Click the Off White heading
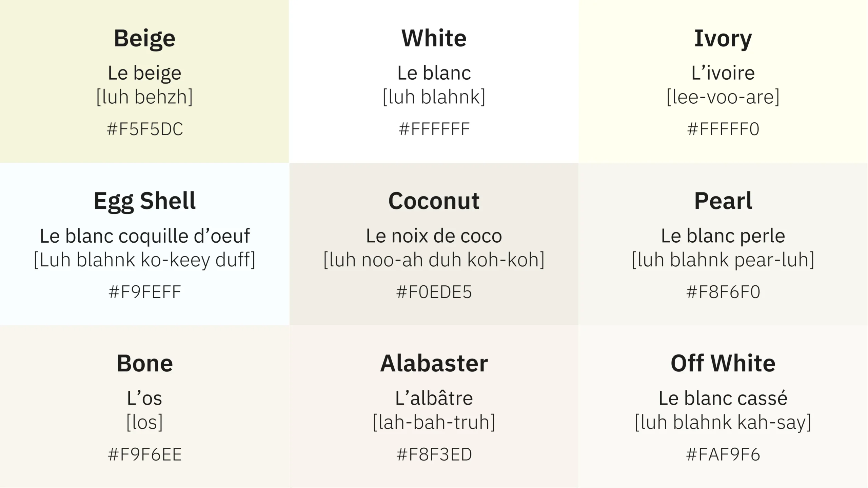Image resolution: width=868 pixels, height=488 pixels. (723, 363)
